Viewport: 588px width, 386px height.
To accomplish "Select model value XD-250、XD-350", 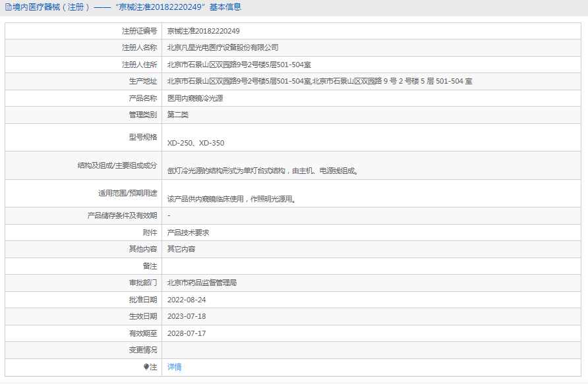I will click(x=196, y=143).
